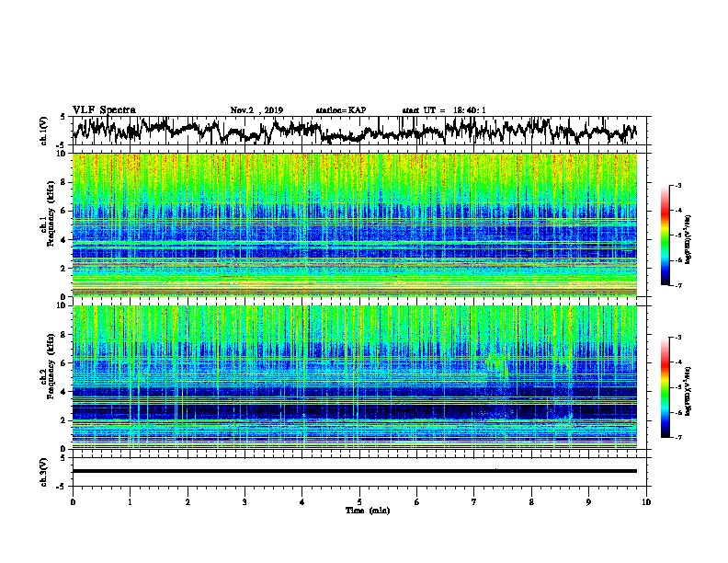Click time-axis tick label "3"
Screen dimensions: 728x563
point(245,502)
